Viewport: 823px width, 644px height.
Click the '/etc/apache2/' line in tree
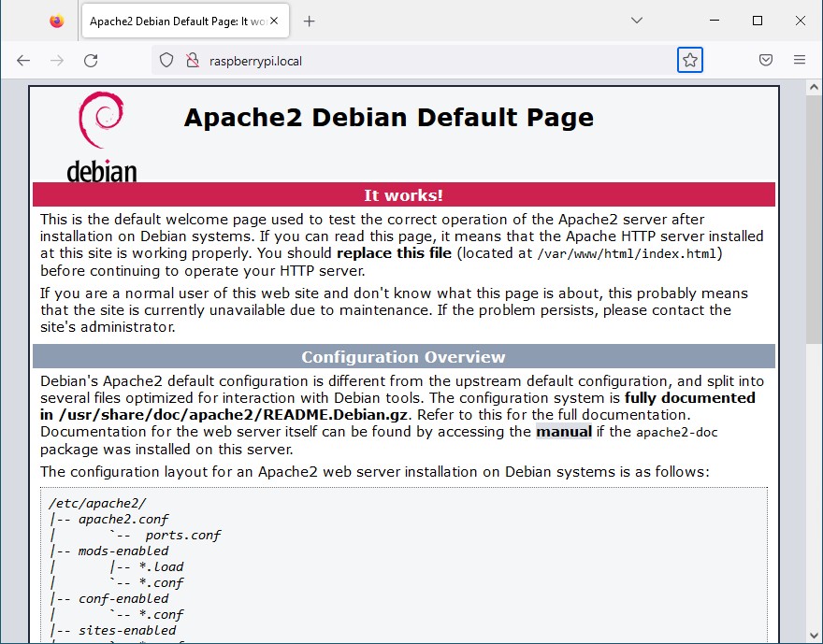pos(97,504)
